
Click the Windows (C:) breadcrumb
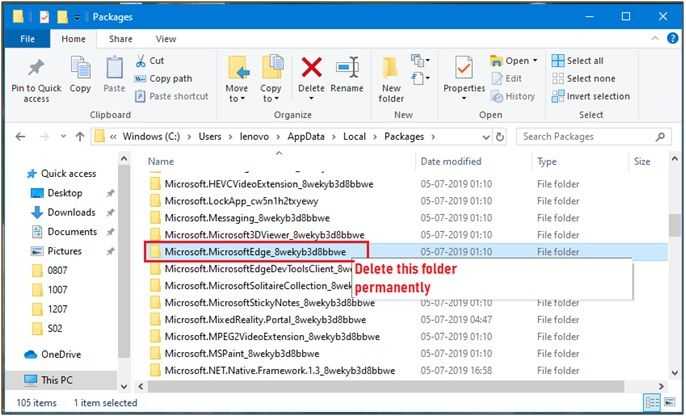pos(151,137)
